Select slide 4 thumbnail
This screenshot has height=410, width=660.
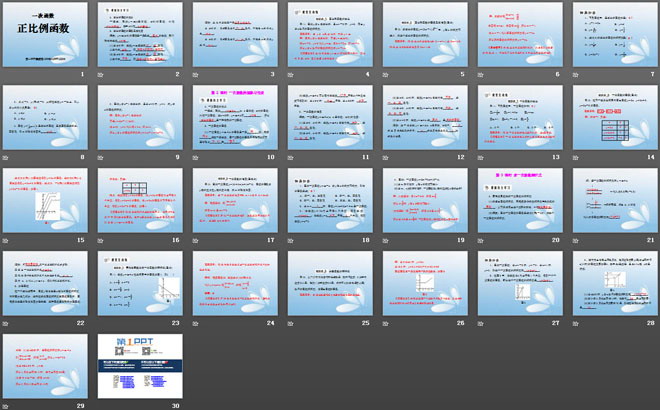[x=330, y=35]
